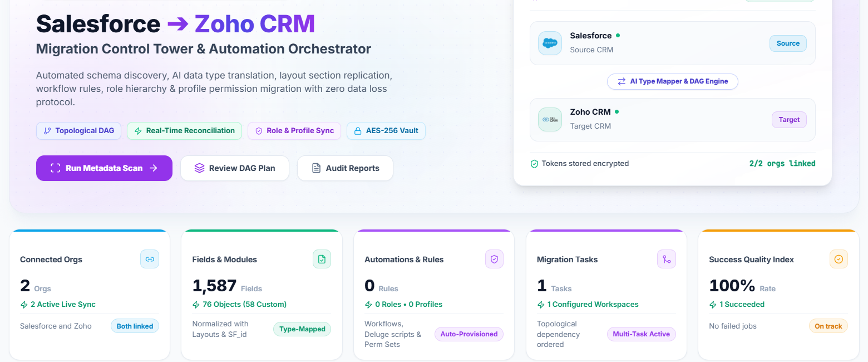The image size is (868, 362).
Task: Click the Role & Profile Sync badge
Action: point(294,131)
